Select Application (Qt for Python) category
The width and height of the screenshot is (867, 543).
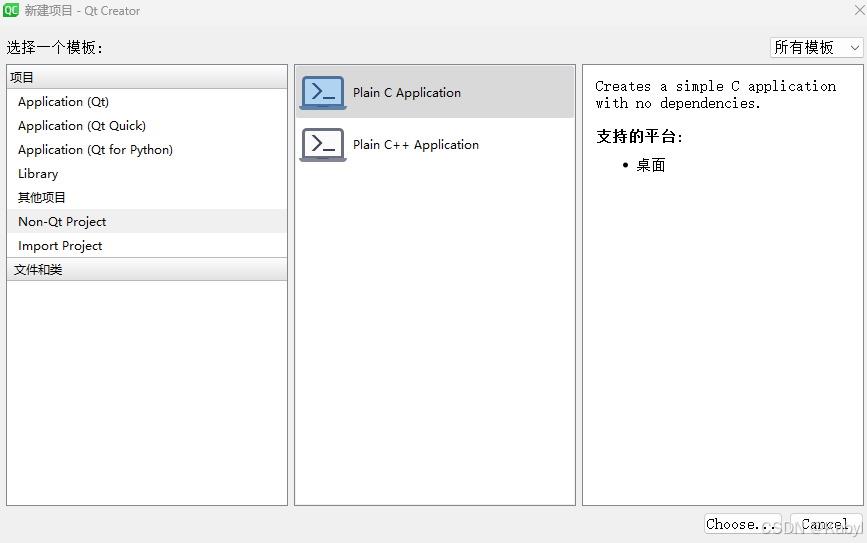coord(147,150)
